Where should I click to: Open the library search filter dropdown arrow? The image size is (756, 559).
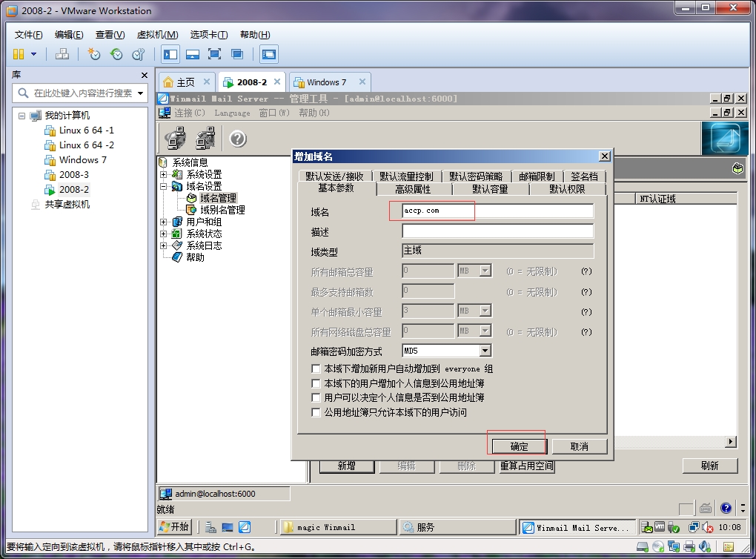(140, 93)
